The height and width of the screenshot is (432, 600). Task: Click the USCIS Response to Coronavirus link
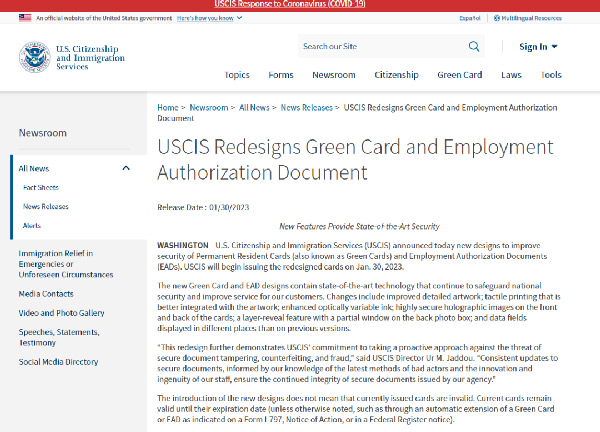[x=299, y=5]
